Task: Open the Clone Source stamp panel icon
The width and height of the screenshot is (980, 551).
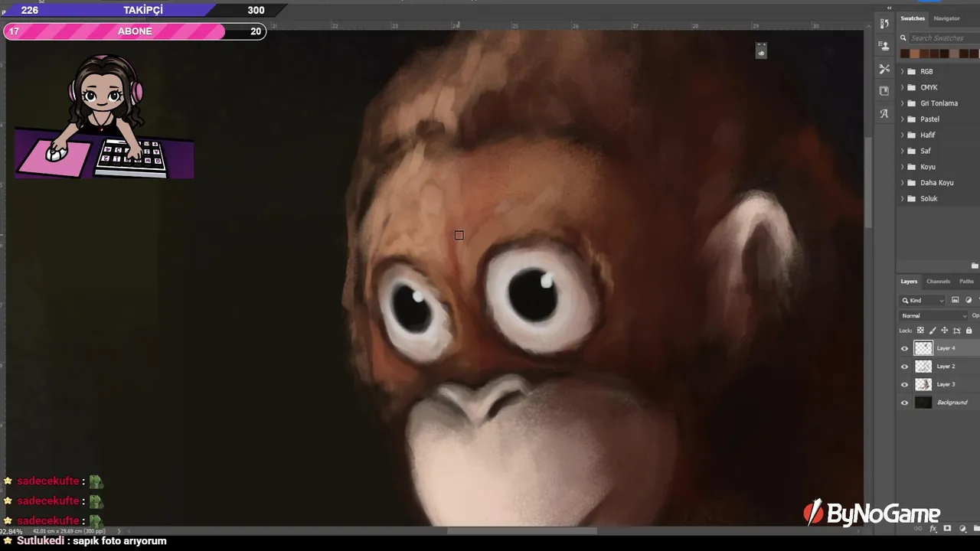Action: tap(884, 46)
